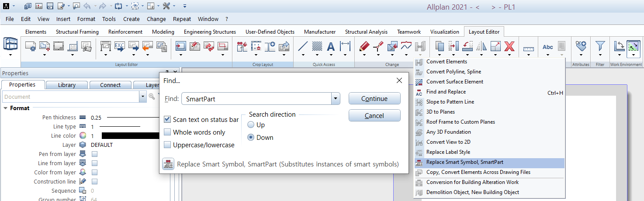Click the Line color black swatch
This screenshot has height=201, width=644.
(x=131, y=136)
